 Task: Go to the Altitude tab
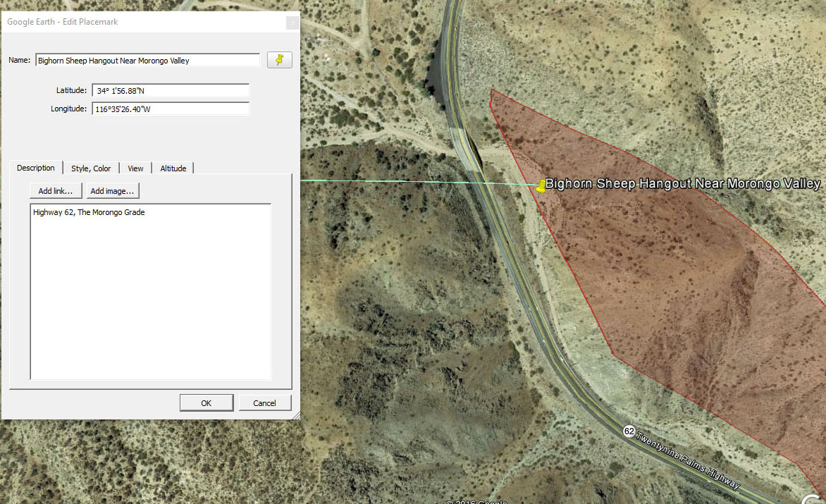(173, 168)
